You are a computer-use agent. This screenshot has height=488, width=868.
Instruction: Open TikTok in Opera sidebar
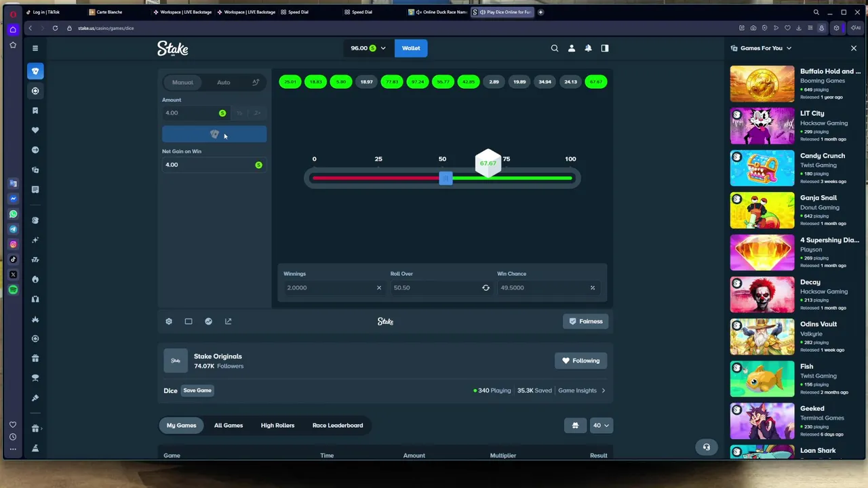click(x=13, y=260)
